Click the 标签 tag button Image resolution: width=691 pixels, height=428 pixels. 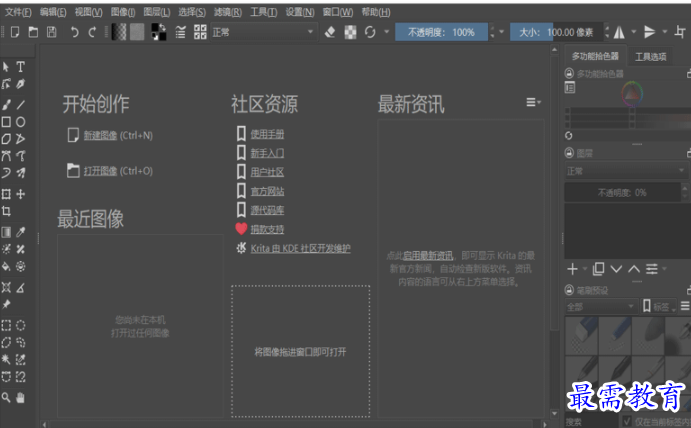pyautogui.click(x=659, y=306)
